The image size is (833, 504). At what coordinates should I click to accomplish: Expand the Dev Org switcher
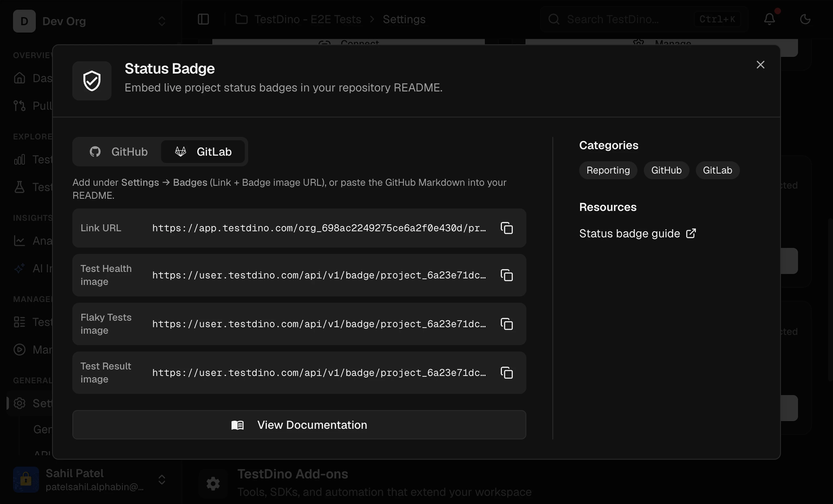pos(162,21)
